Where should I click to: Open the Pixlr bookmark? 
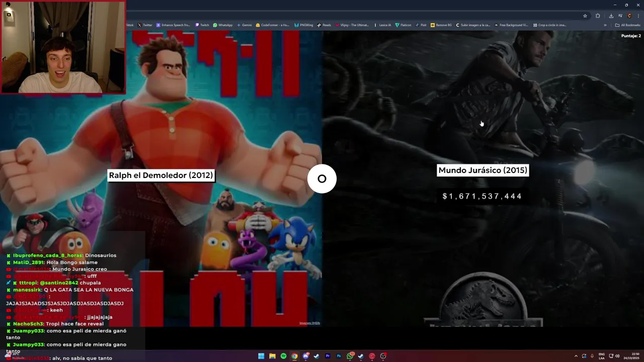coord(421,25)
